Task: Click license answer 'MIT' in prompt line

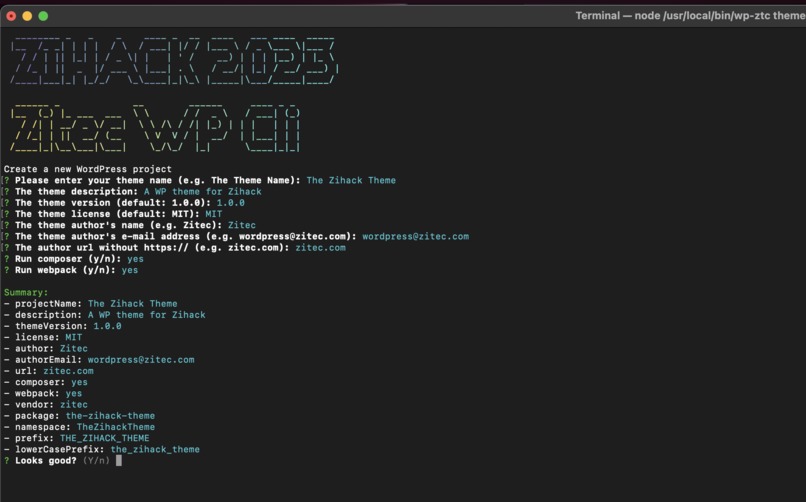Action: click(214, 214)
